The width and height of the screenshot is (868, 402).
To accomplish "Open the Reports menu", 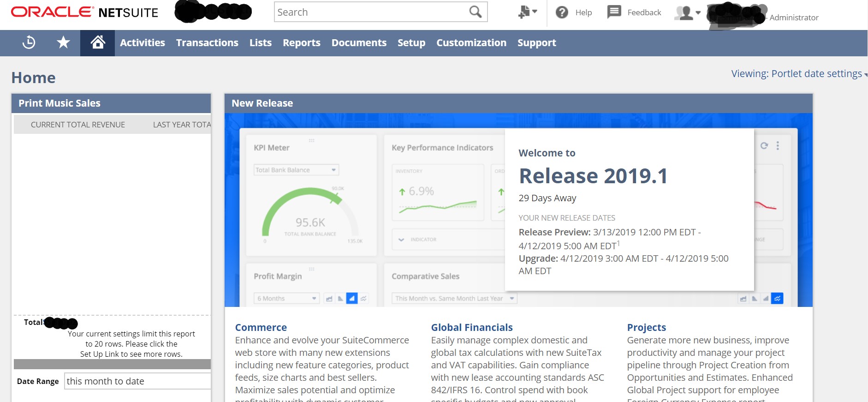I will coord(301,43).
